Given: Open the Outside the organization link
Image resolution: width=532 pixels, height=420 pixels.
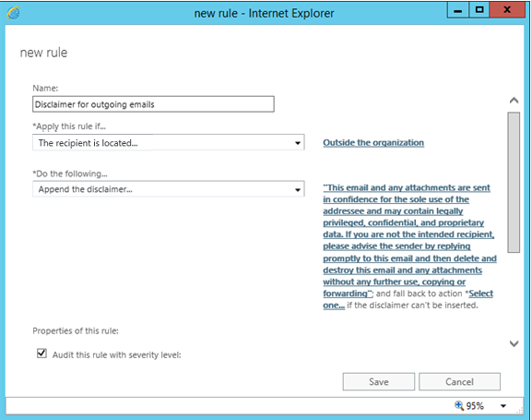Looking at the screenshot, I should coord(373,143).
